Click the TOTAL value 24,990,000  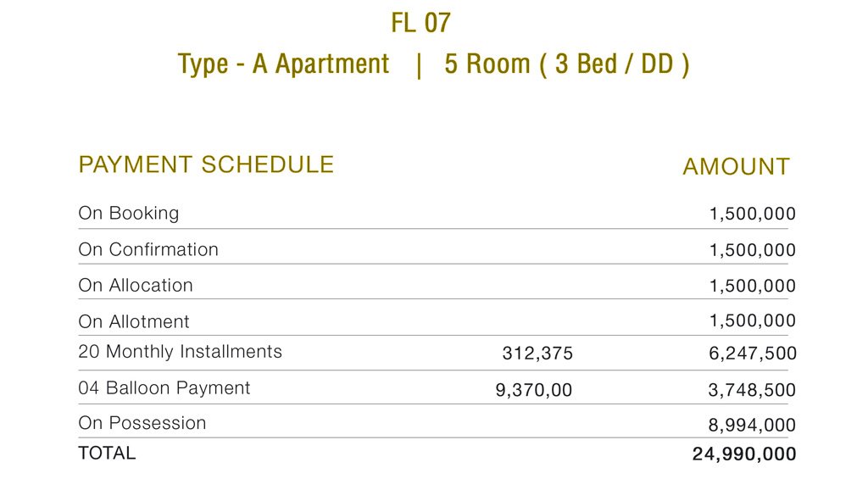coord(744,454)
